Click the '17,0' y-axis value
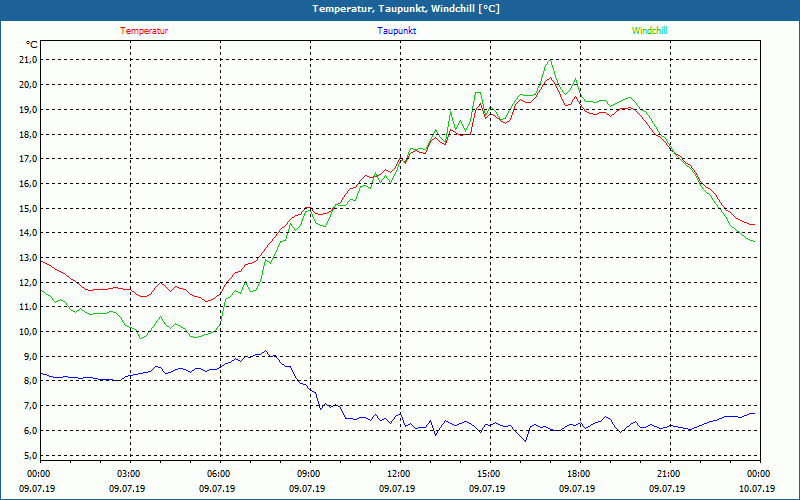800x500 pixels. (29, 159)
